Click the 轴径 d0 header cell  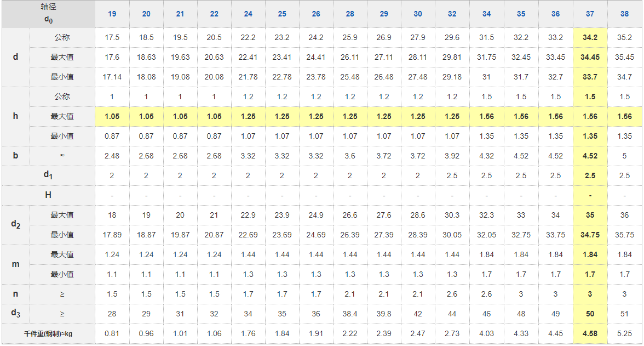pyautogui.click(x=48, y=14)
